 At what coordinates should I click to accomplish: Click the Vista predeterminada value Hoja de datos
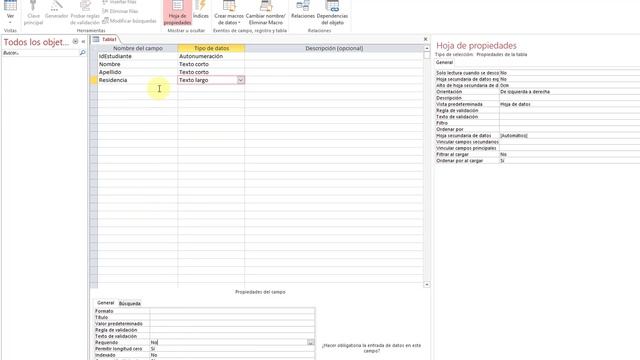(x=569, y=104)
